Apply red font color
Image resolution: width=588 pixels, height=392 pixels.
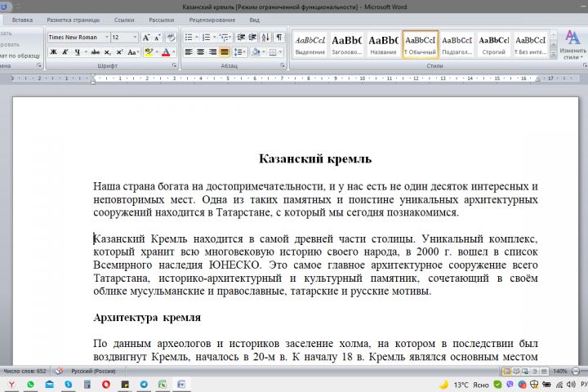(x=166, y=52)
